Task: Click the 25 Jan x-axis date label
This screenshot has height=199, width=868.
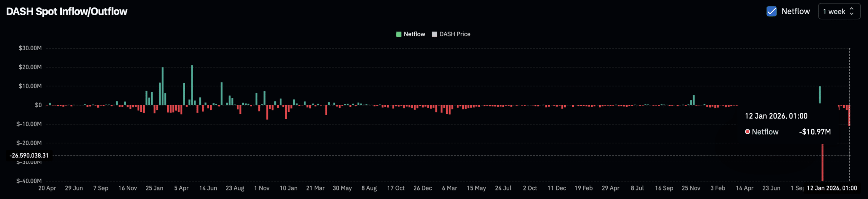Action: pyautogui.click(x=154, y=188)
